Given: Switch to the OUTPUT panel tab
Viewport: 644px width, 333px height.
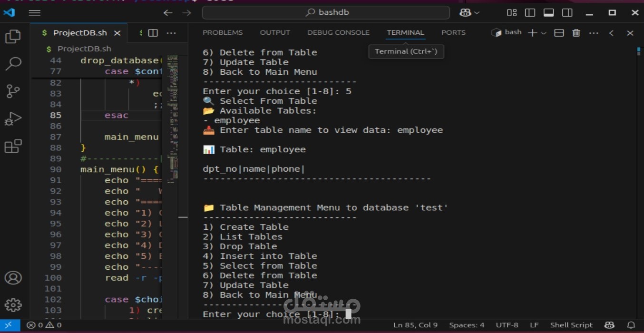Looking at the screenshot, I should 275,32.
